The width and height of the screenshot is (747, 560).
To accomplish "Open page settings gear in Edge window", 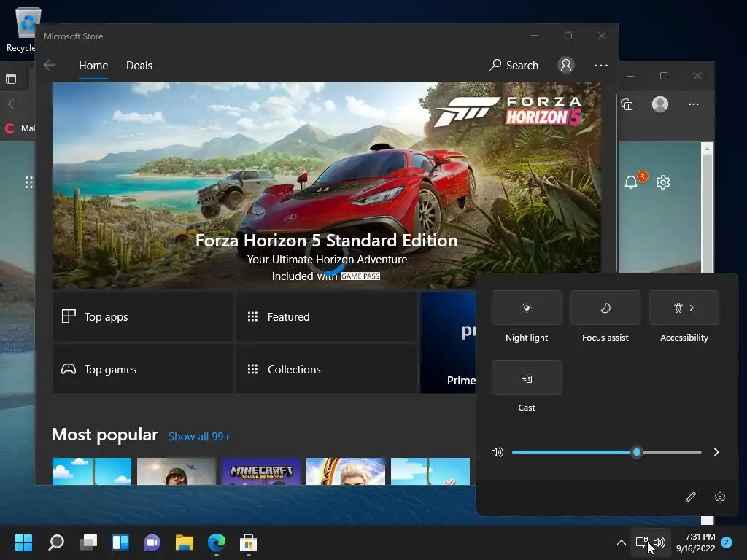I will (662, 182).
